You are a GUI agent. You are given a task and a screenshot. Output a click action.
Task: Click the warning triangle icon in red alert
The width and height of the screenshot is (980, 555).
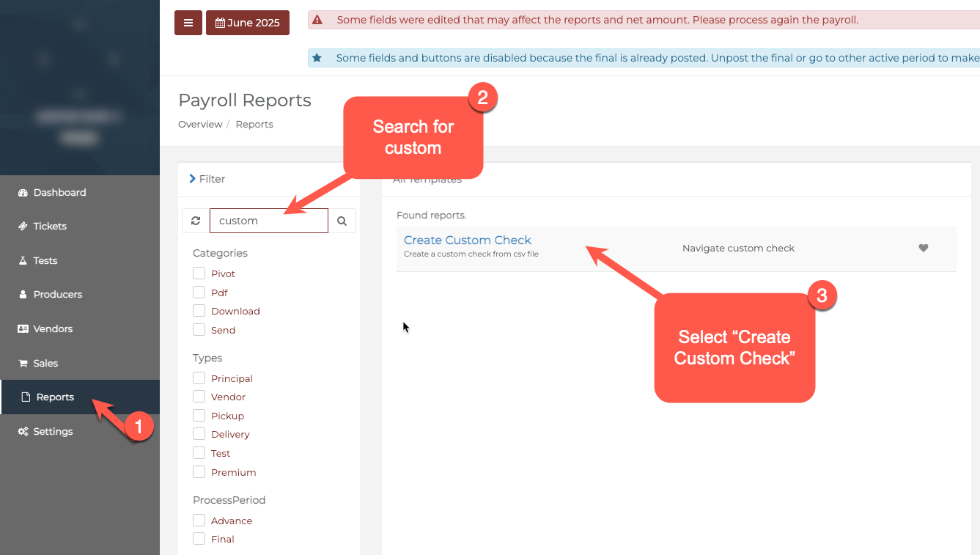[317, 21]
